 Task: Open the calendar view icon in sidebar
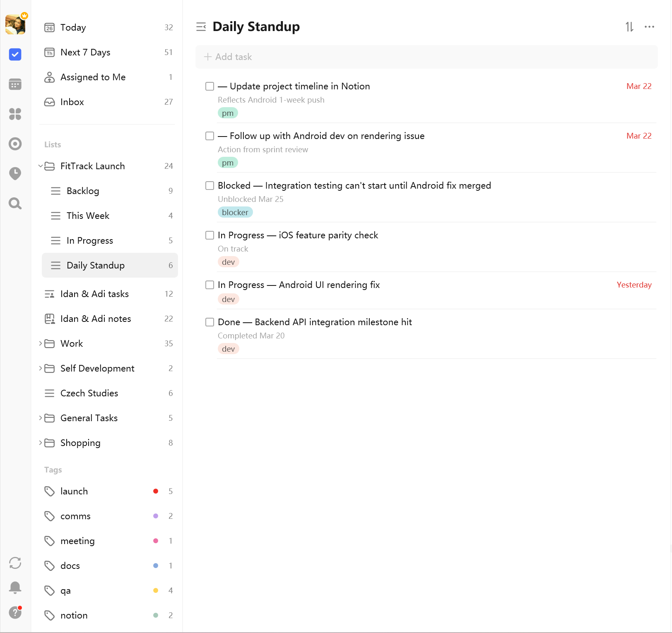15,84
